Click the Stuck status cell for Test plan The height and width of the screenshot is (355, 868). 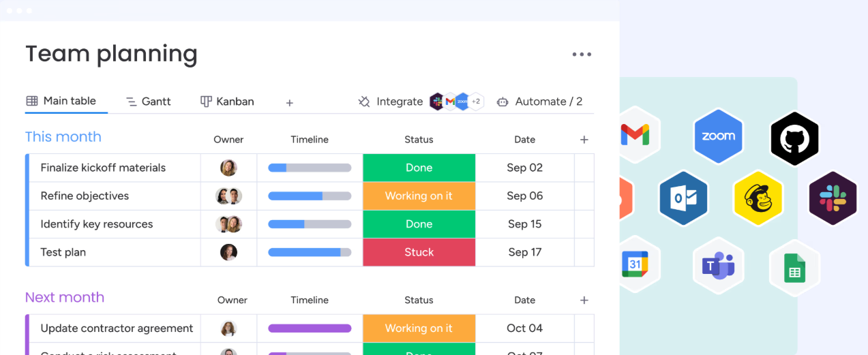(x=419, y=252)
